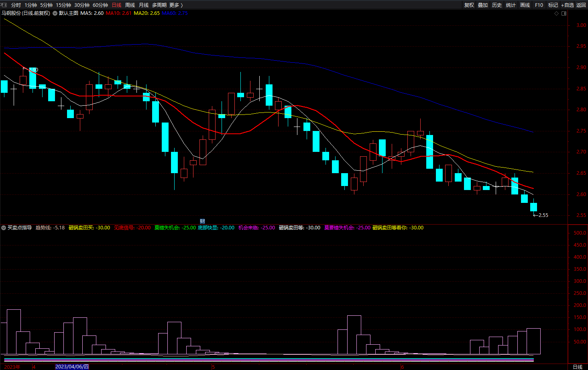This screenshot has height=370, width=588.
Task: Click the 返回 back button
Action: (x=581, y=5)
